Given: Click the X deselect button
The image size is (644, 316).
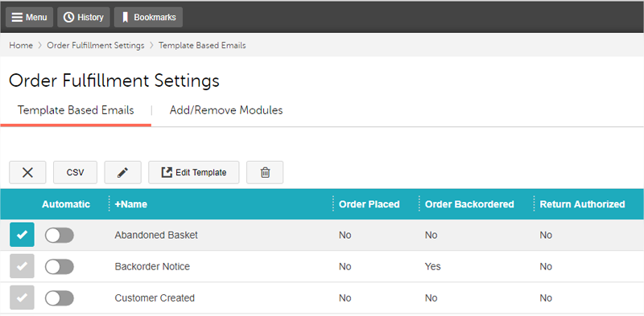Looking at the screenshot, I should click(27, 172).
